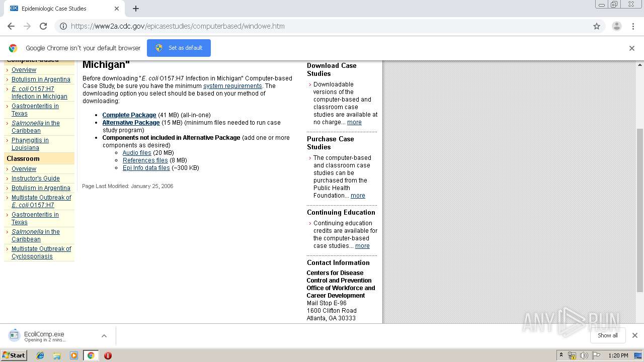Screen dimensions: 644x362
Task: Open the red security icon in taskbar
Action: pos(108,355)
